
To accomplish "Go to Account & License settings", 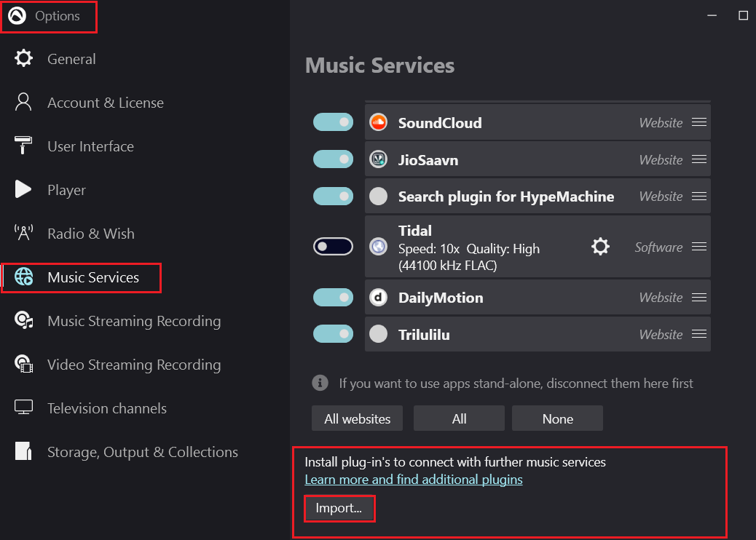I will pos(105,103).
